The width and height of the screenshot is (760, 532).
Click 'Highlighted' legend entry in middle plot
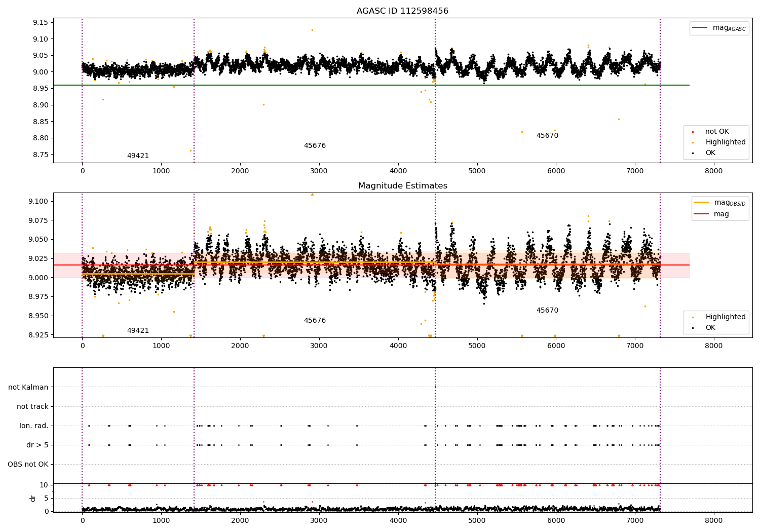tap(725, 317)
